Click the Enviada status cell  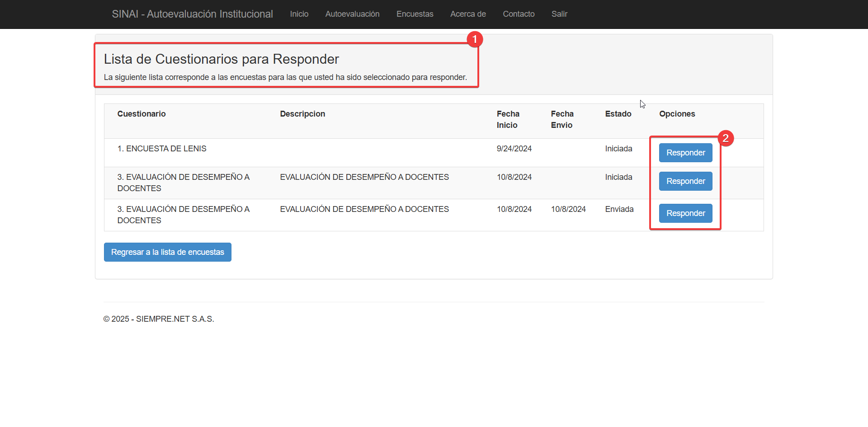(619, 209)
